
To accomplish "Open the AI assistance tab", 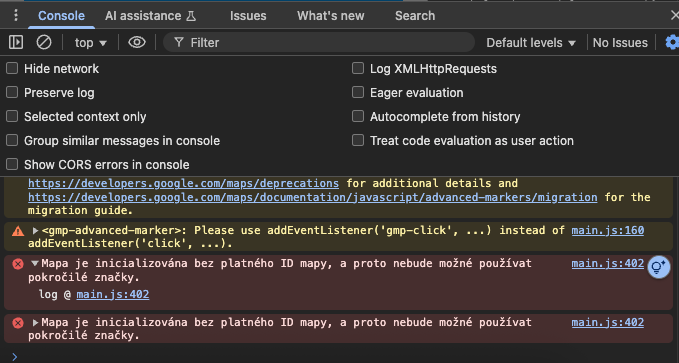I will tap(150, 16).
